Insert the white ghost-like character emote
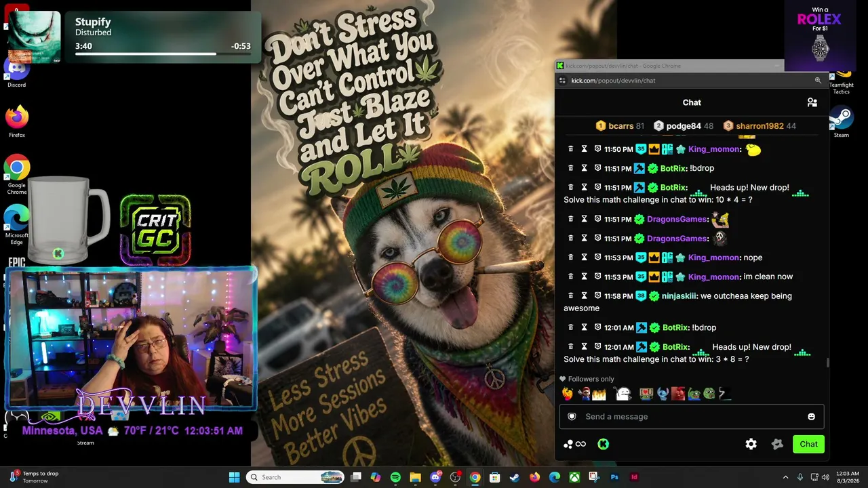Screen dimensions: 868x488 click(623, 394)
